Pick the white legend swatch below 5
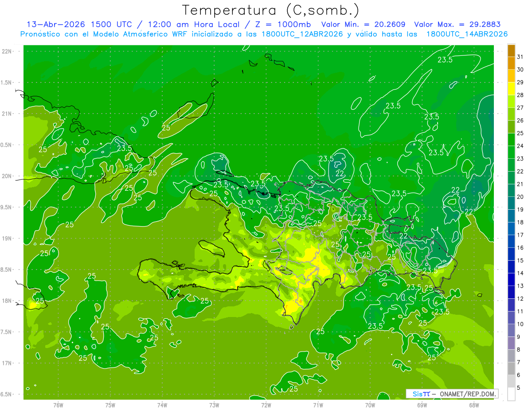 [x=511, y=394]
